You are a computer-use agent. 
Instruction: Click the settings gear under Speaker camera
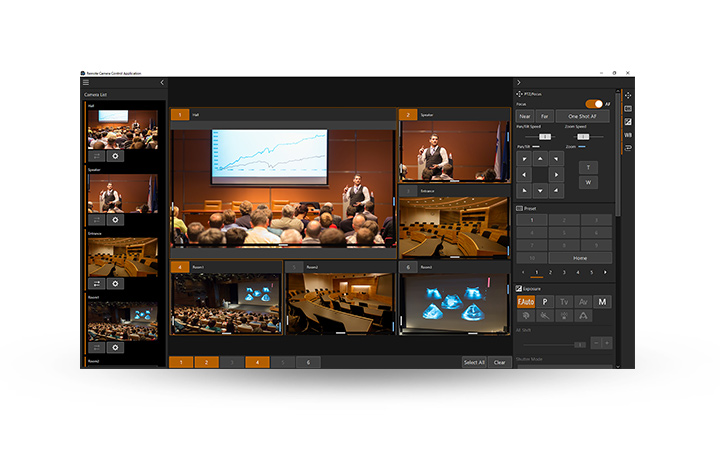[115, 219]
